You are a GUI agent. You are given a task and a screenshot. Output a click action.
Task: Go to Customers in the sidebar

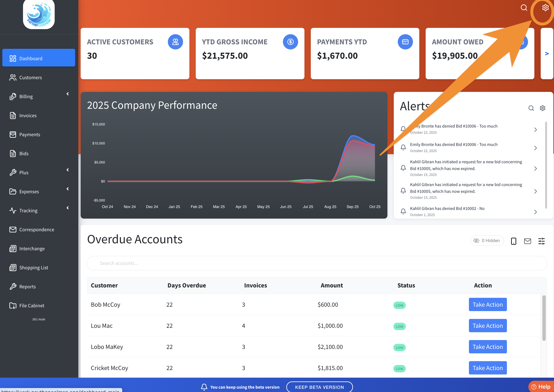coord(30,78)
